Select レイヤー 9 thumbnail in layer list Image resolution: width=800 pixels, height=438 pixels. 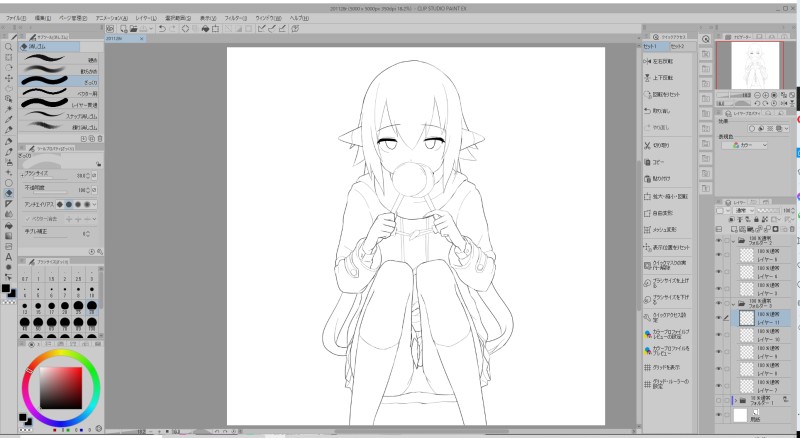coord(747,352)
